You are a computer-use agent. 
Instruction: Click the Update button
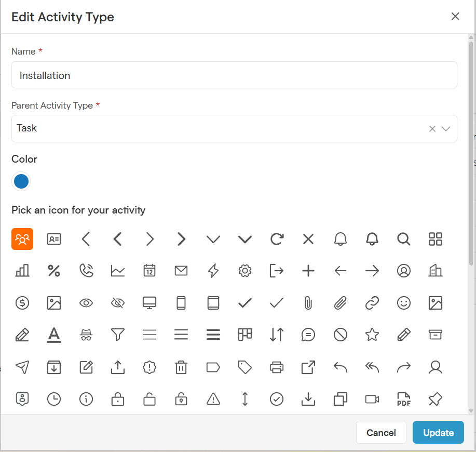(438, 432)
